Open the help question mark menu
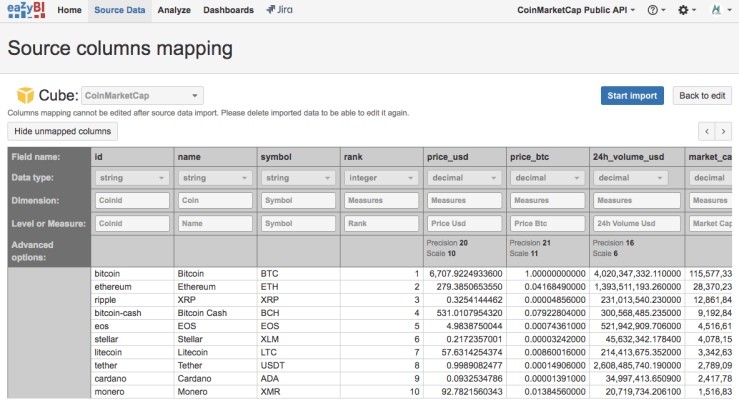Image resolution: width=739 pixels, height=401 pixels. [x=656, y=10]
